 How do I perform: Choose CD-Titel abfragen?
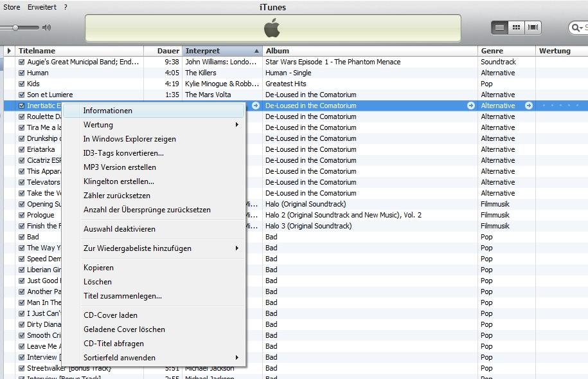(x=154, y=344)
